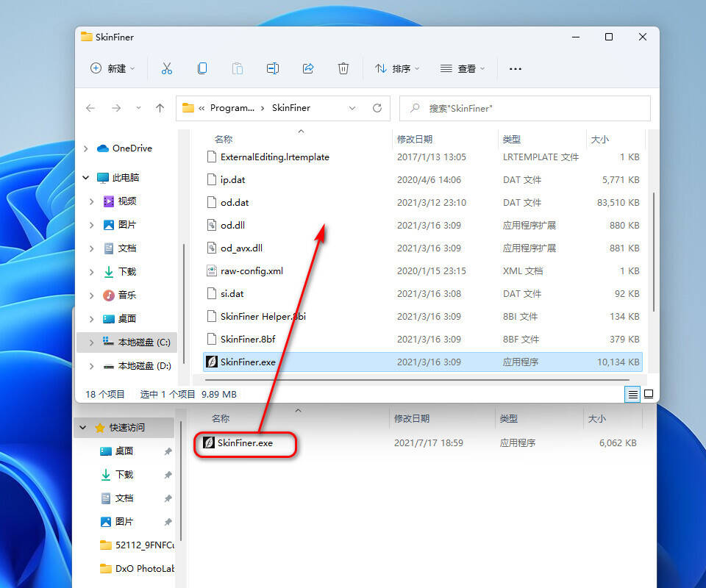Sort files by 名称 column header
Image resolution: width=706 pixels, height=588 pixels.
[224, 139]
